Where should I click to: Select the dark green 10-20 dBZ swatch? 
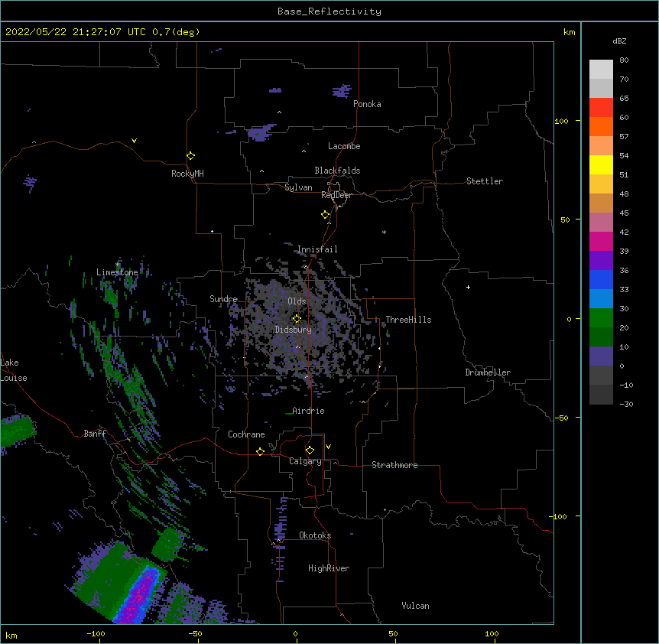point(601,337)
